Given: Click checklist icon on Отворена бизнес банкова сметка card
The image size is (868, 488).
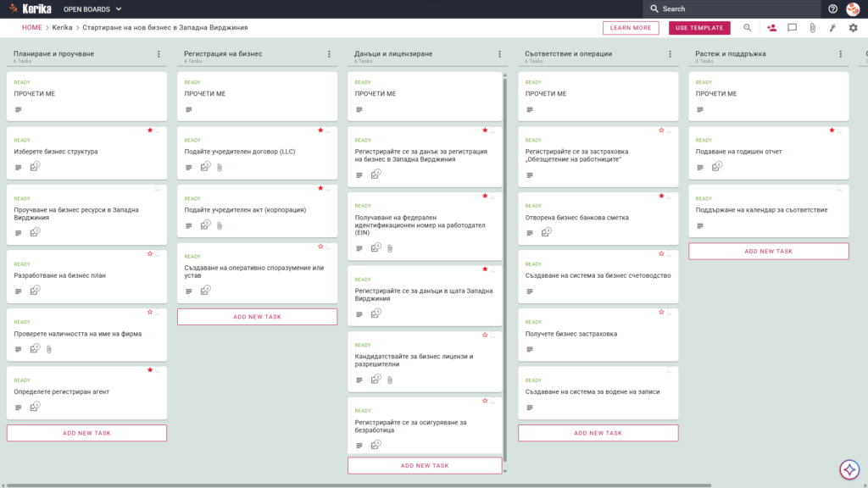Looking at the screenshot, I should (547, 232).
